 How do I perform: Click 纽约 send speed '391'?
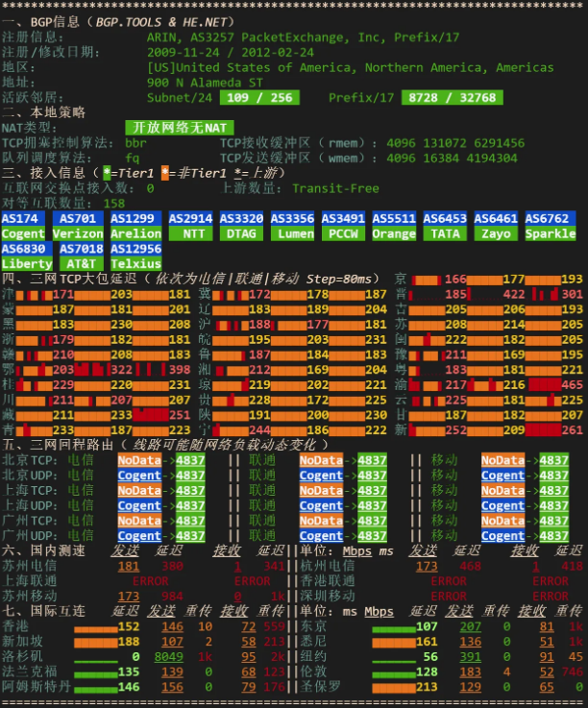471,656
